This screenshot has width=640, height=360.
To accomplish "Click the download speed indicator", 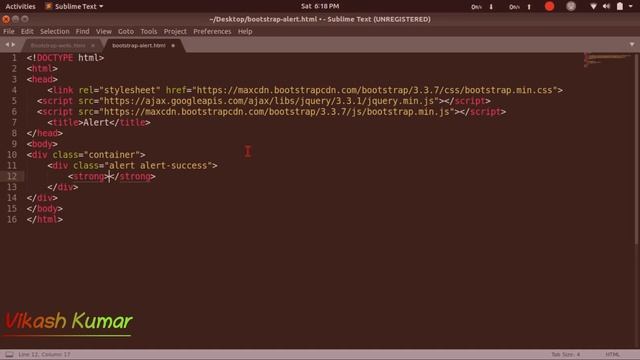I will (x=482, y=7).
